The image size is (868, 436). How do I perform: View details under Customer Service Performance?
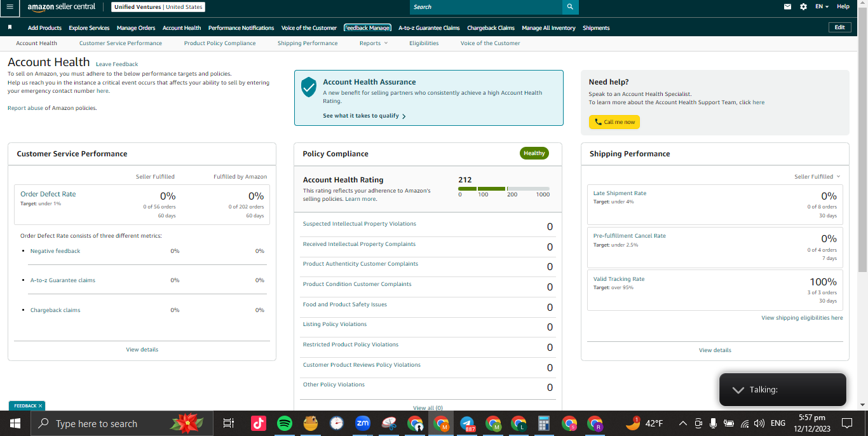(x=142, y=350)
